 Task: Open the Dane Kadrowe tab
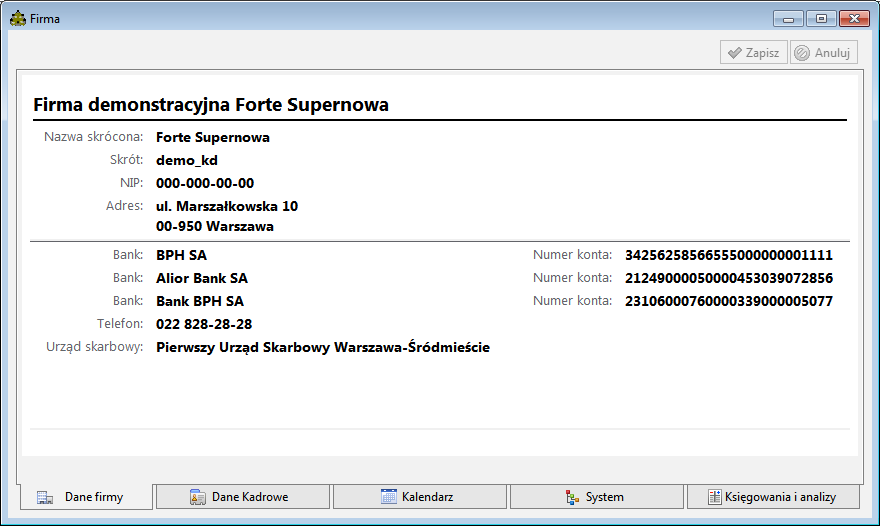click(242, 497)
